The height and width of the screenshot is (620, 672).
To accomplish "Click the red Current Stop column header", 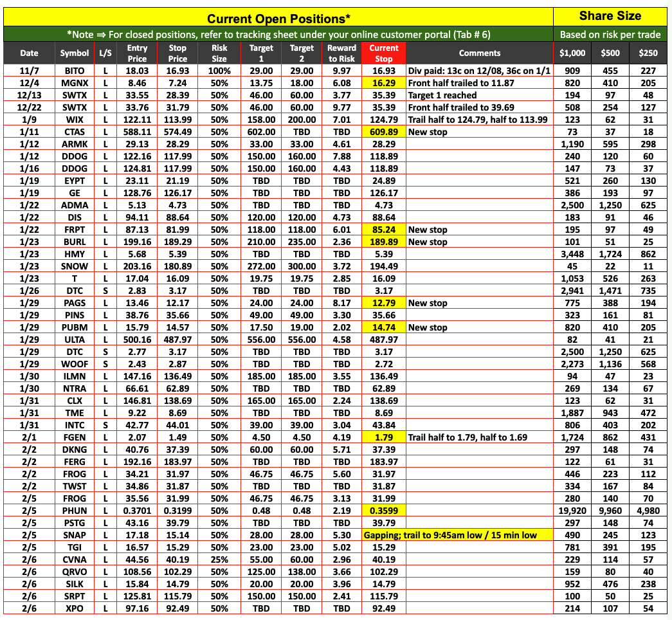I will tap(383, 53).
